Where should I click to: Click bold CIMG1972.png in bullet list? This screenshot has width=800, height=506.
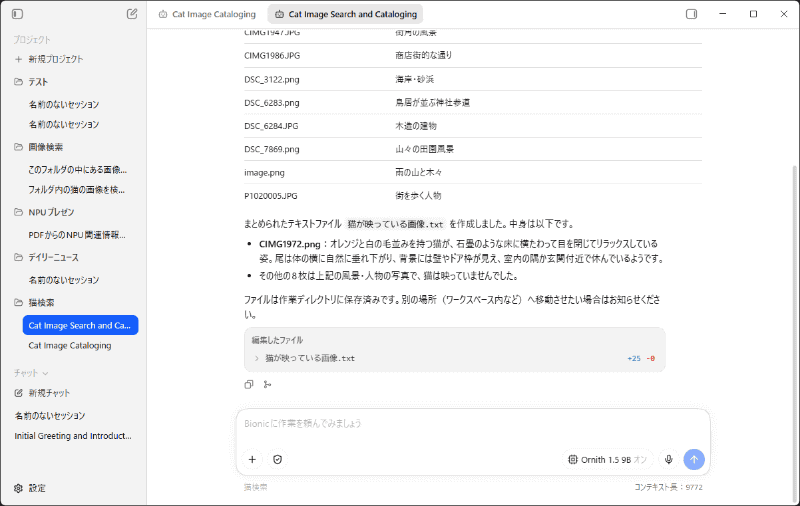[x=290, y=244]
